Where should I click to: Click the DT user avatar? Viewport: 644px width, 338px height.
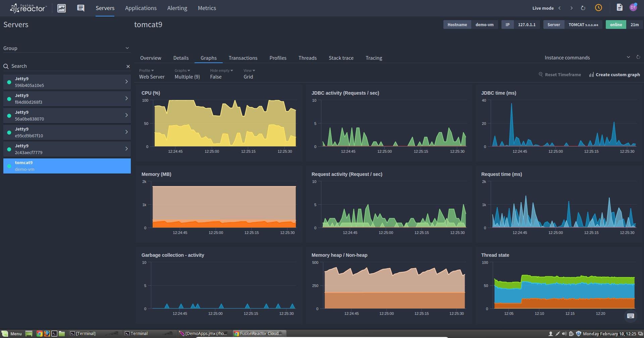click(633, 7)
